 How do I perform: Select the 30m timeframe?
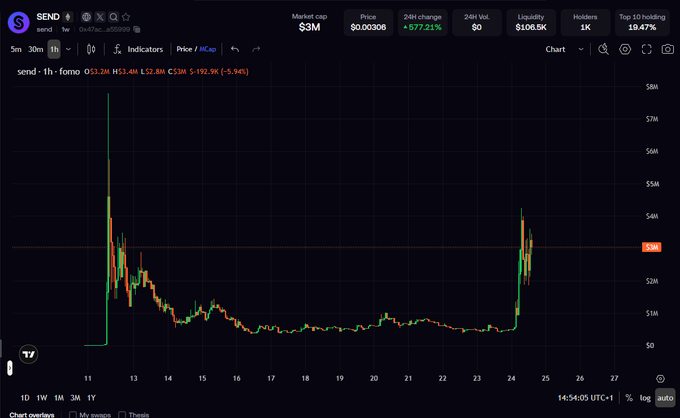click(x=36, y=49)
